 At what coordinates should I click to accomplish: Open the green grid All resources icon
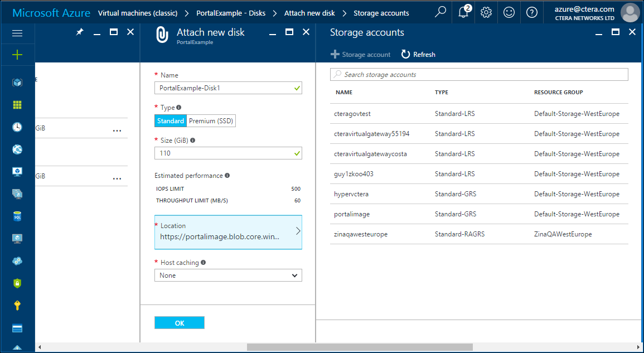[x=17, y=105]
